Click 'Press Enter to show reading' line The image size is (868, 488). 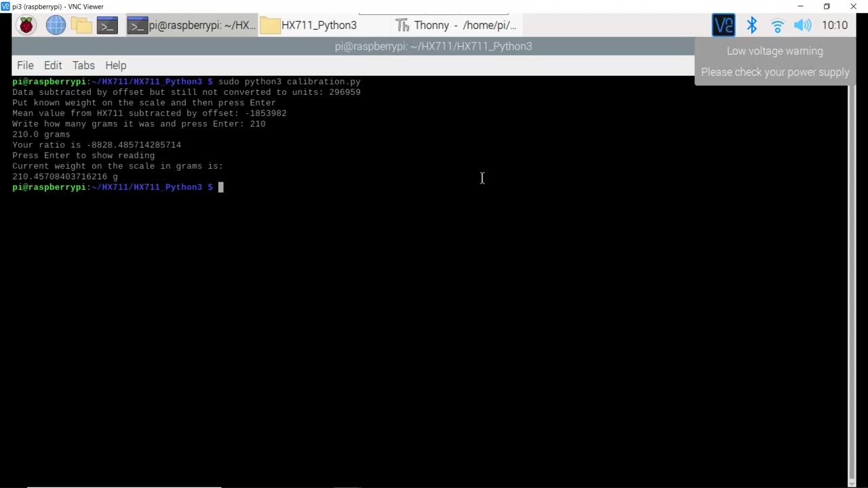point(83,155)
